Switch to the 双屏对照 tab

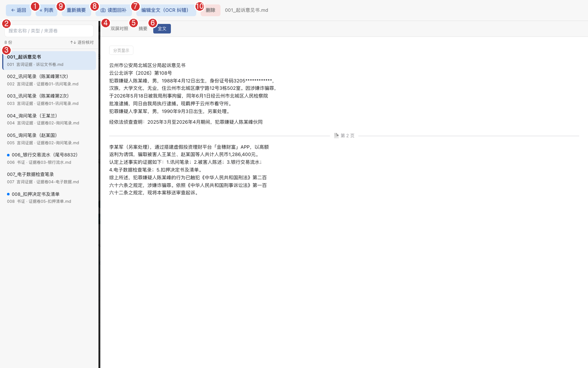coord(119,29)
